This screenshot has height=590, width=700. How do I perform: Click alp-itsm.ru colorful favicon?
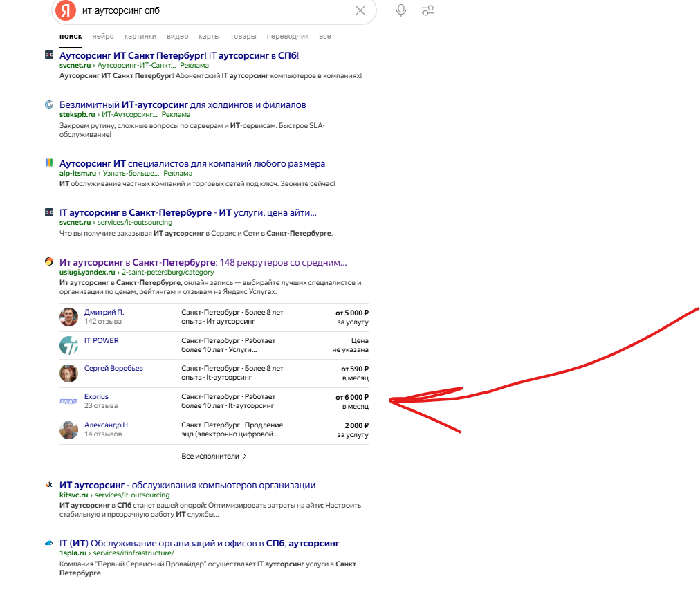49,163
